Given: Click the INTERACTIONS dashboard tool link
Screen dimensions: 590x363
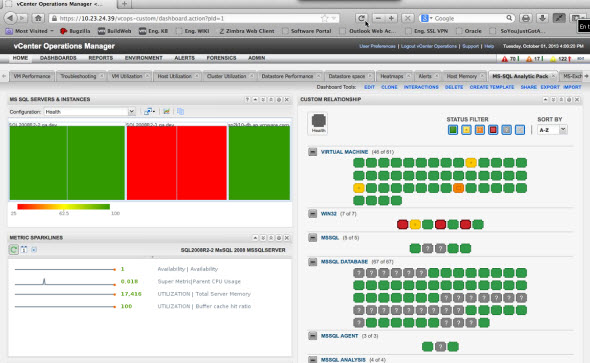Looking at the screenshot, I should [x=421, y=87].
